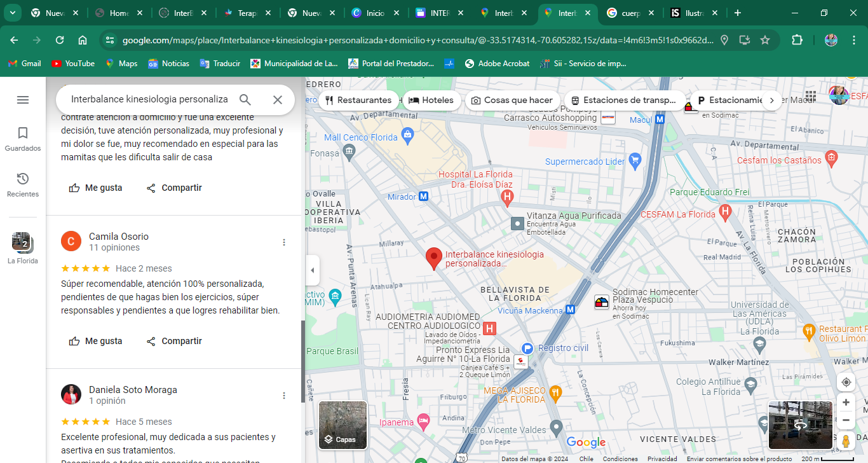Click the Registro civil marker

tap(527, 348)
